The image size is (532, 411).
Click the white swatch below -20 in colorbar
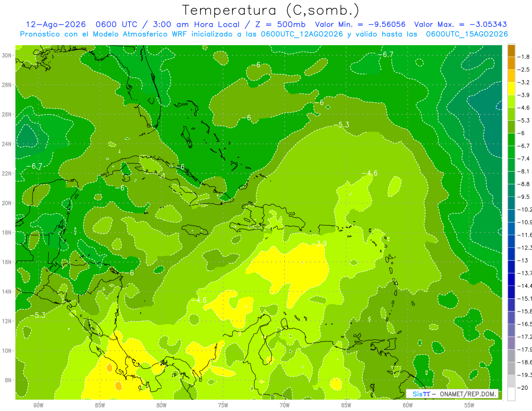[x=511, y=394]
